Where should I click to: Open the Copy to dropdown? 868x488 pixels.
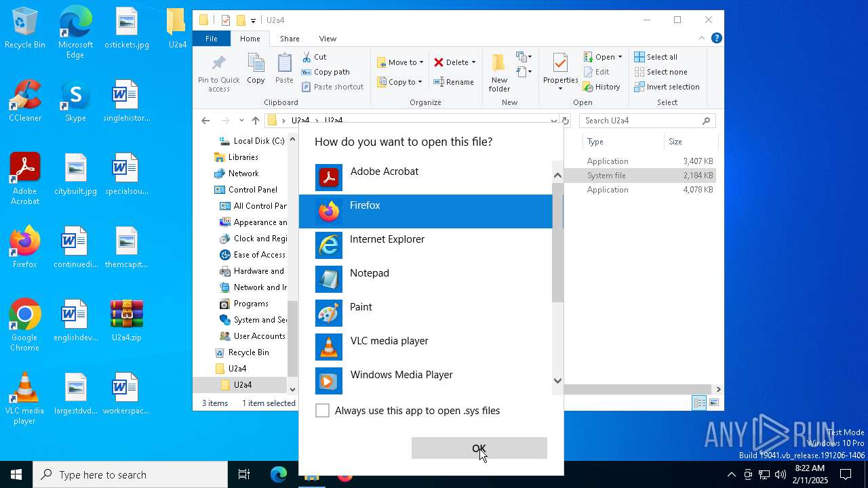[399, 82]
